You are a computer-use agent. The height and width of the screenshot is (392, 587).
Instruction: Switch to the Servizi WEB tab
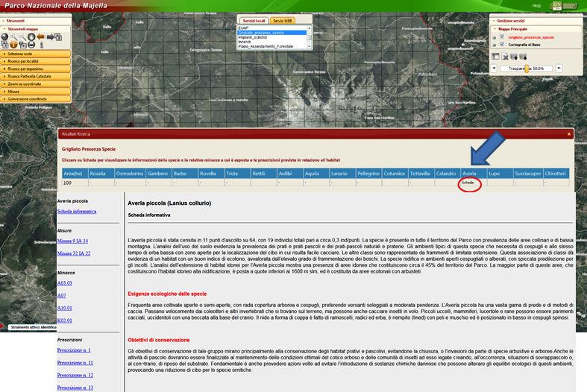[x=282, y=21]
